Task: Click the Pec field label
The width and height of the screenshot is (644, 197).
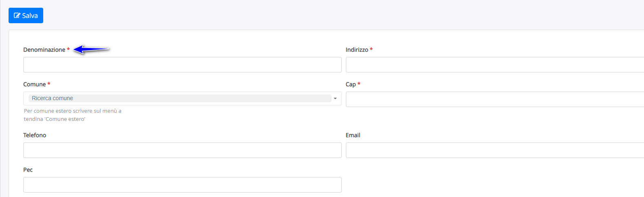Action: coord(28,170)
